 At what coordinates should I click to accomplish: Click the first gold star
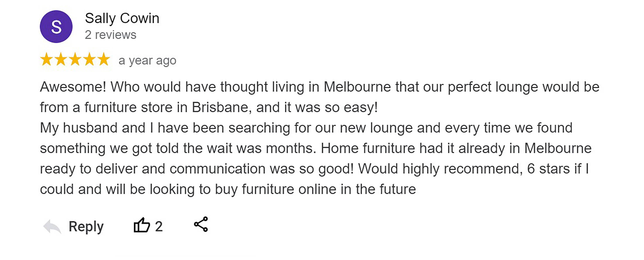coord(46,59)
